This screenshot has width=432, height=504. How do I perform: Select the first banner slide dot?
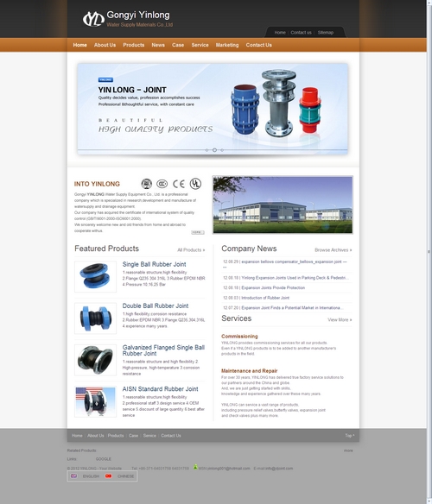click(x=206, y=150)
